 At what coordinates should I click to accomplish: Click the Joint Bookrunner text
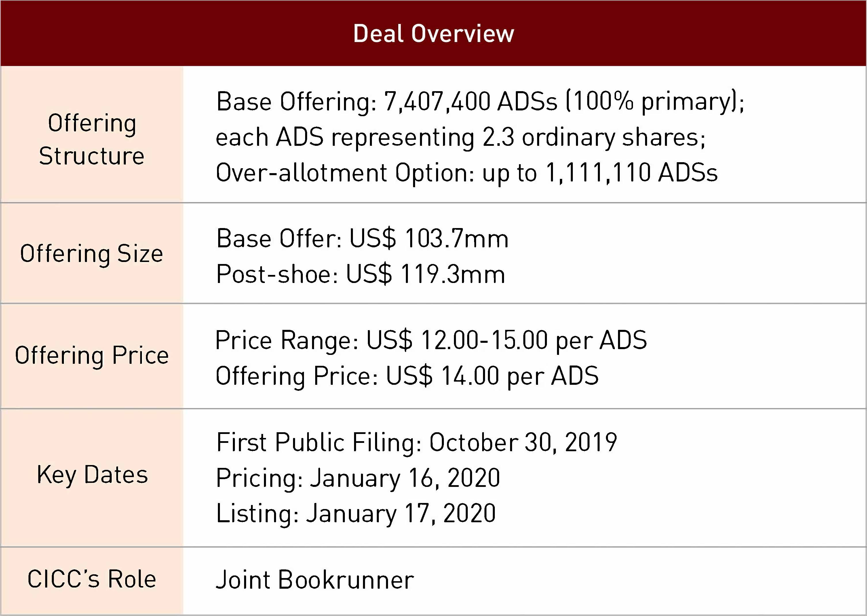click(x=315, y=579)
